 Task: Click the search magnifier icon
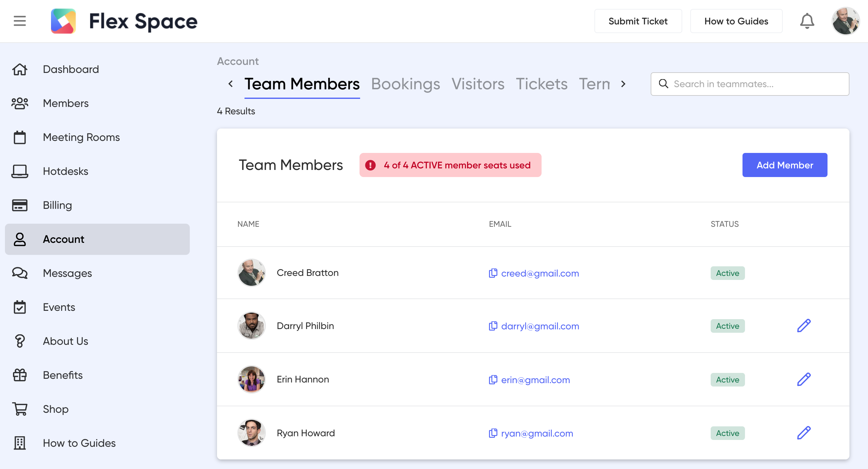coord(663,83)
